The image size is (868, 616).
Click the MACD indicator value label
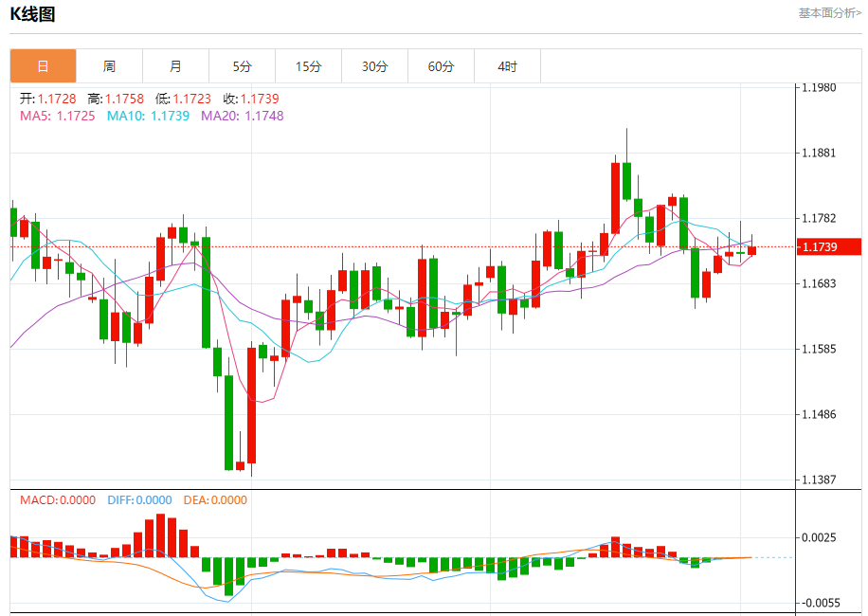point(57,499)
